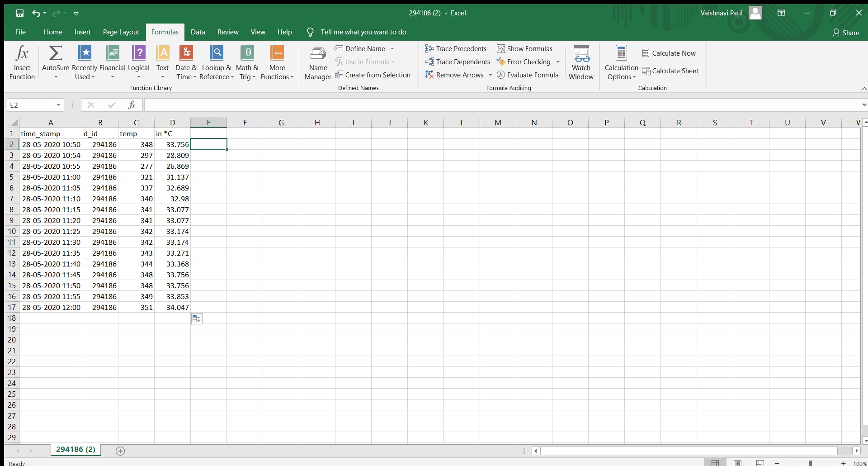Switch to the Home tab
Viewport: 868px width, 466px height.
tap(53, 32)
